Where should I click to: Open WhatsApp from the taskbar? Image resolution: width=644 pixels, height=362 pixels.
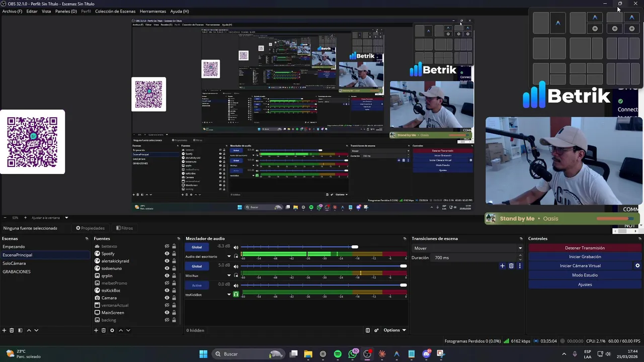[353, 354]
